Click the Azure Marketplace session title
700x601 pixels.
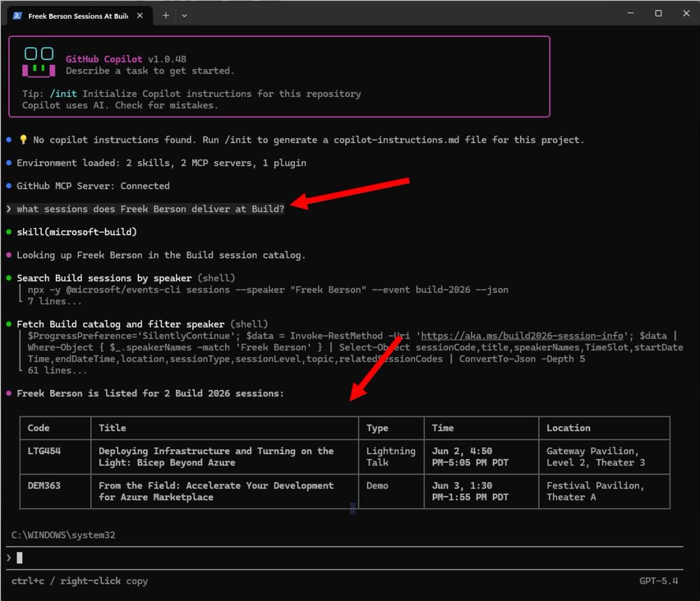click(216, 491)
